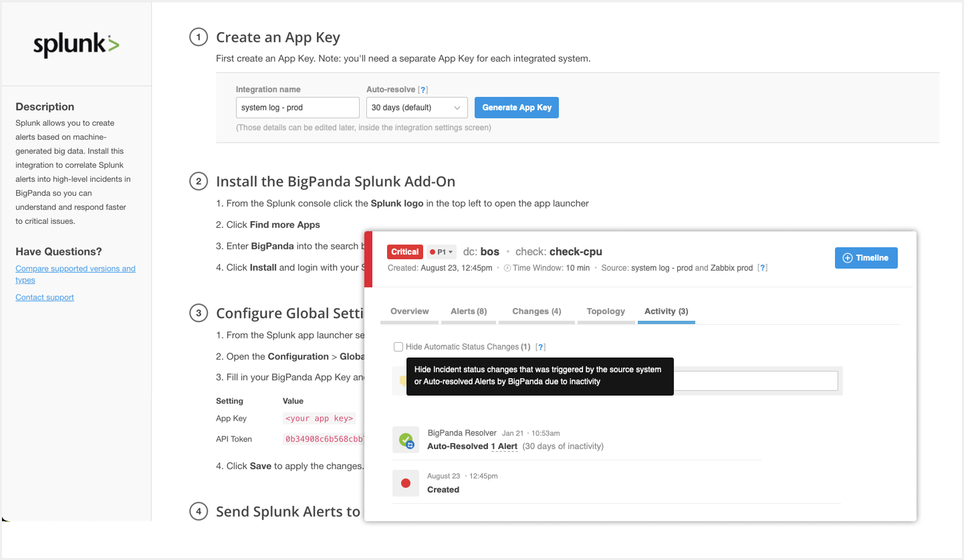
Task: Click the Timeline button
Action: point(866,258)
